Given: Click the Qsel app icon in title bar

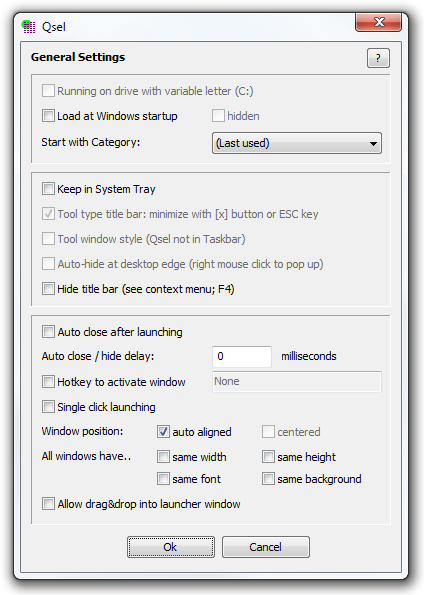Looking at the screenshot, I should [28, 27].
